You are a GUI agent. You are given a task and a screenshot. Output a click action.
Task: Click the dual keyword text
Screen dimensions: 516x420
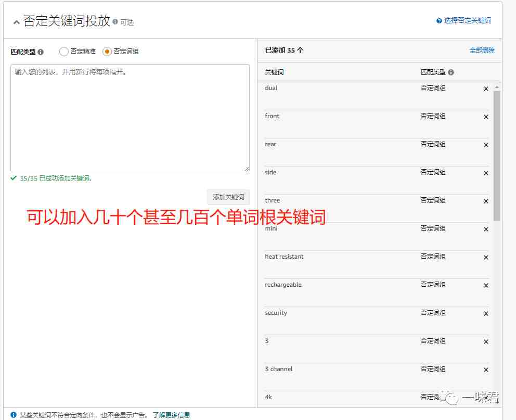[271, 88]
